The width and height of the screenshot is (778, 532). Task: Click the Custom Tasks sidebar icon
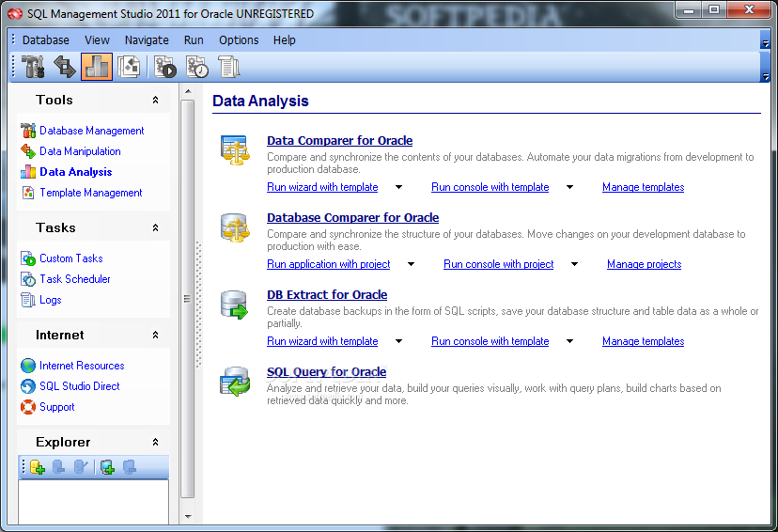point(28,258)
